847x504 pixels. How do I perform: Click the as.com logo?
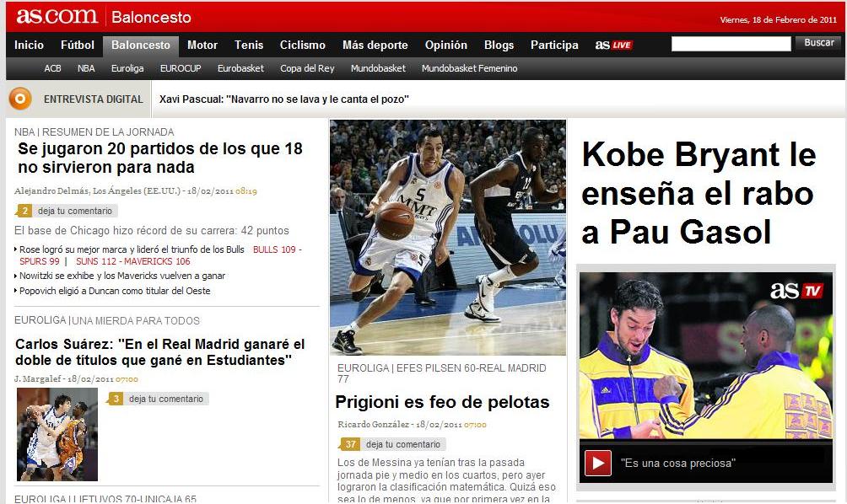(57, 16)
